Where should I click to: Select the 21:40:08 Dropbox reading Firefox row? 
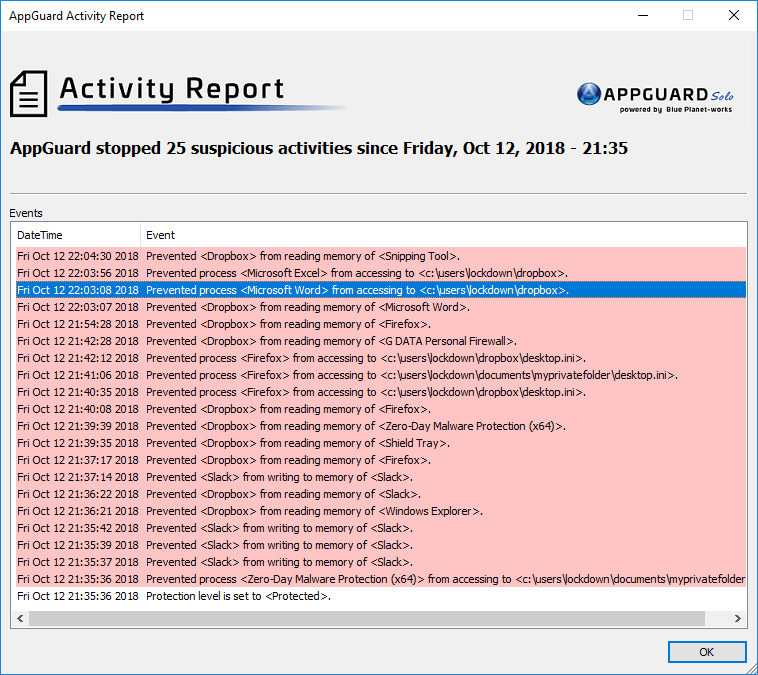381,409
